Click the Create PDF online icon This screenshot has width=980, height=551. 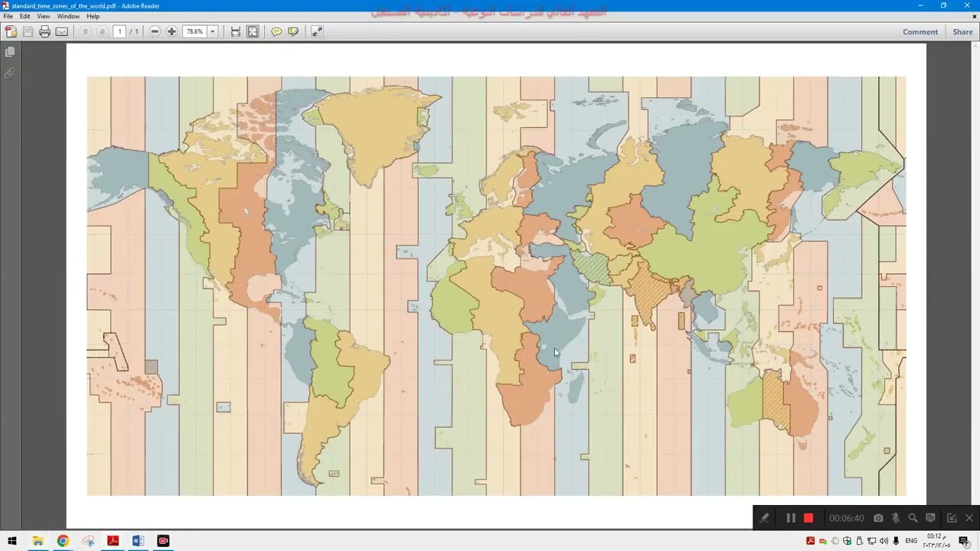click(x=10, y=31)
